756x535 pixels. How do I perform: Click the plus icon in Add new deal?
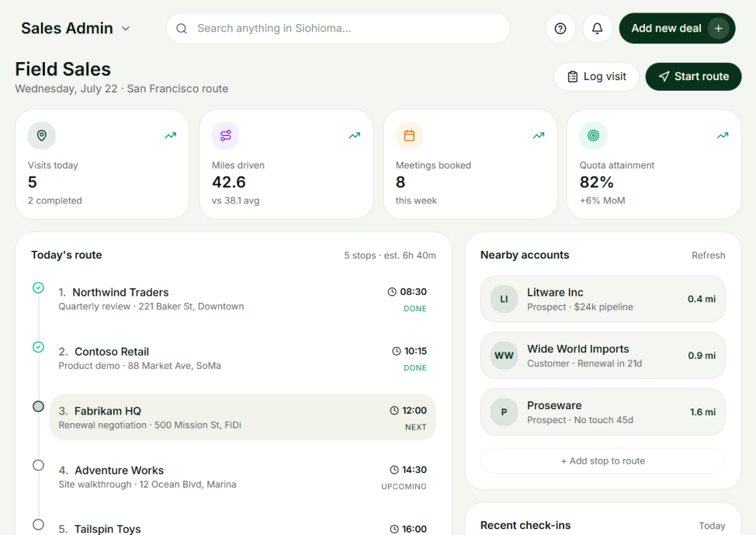[x=719, y=29]
